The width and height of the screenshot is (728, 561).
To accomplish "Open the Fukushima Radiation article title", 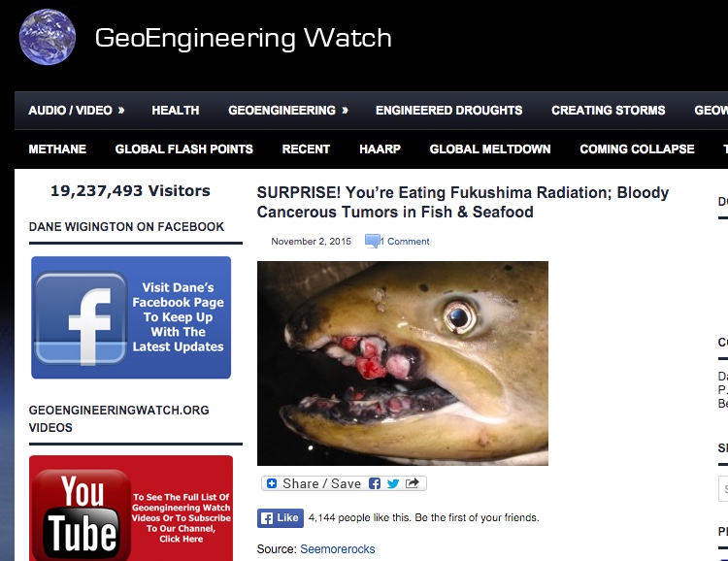I will pos(462,202).
